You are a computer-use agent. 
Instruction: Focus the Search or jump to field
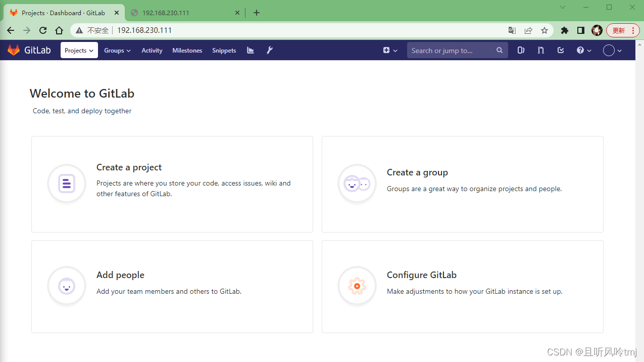[x=458, y=50]
